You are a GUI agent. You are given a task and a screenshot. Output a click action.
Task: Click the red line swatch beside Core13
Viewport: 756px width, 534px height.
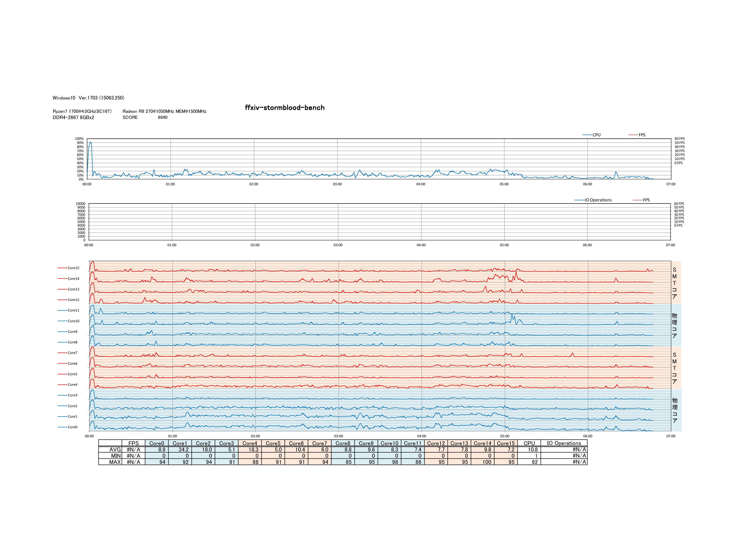point(62,289)
